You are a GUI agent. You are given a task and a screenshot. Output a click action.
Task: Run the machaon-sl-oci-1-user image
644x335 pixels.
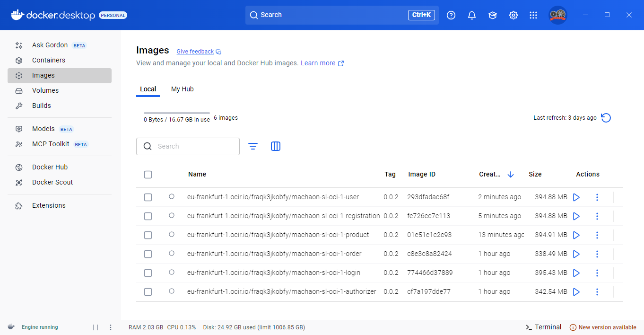(576, 197)
